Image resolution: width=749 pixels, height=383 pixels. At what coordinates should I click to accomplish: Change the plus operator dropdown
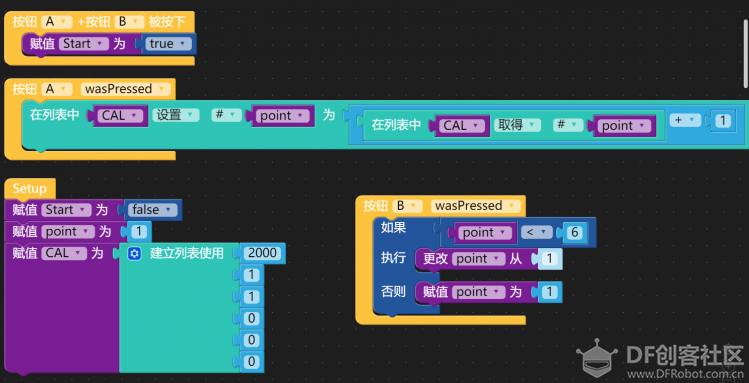click(685, 121)
